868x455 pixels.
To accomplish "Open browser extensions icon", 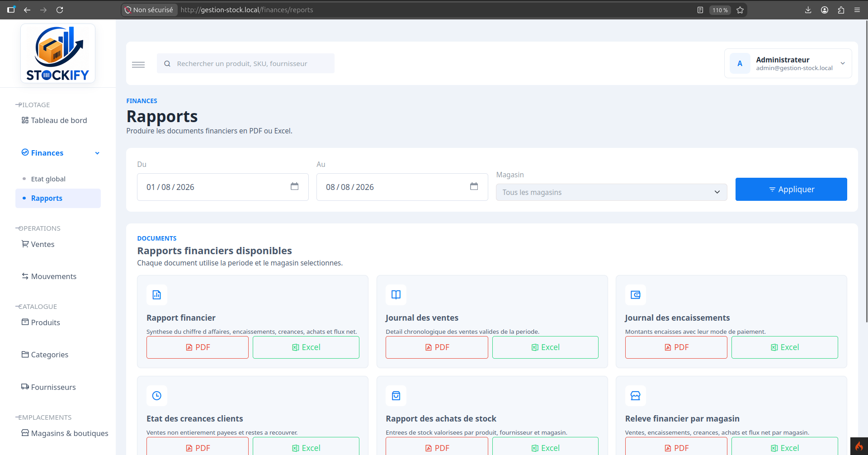I will 841,10.
